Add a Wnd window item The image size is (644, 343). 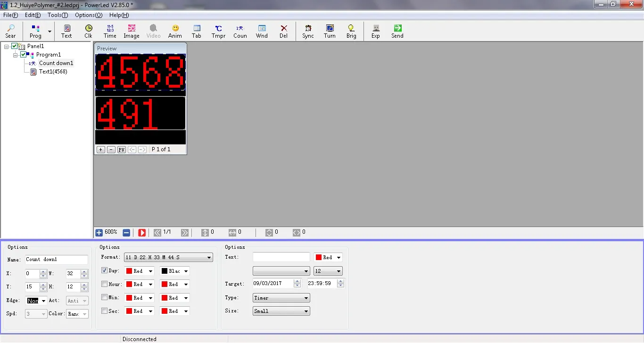click(x=262, y=31)
